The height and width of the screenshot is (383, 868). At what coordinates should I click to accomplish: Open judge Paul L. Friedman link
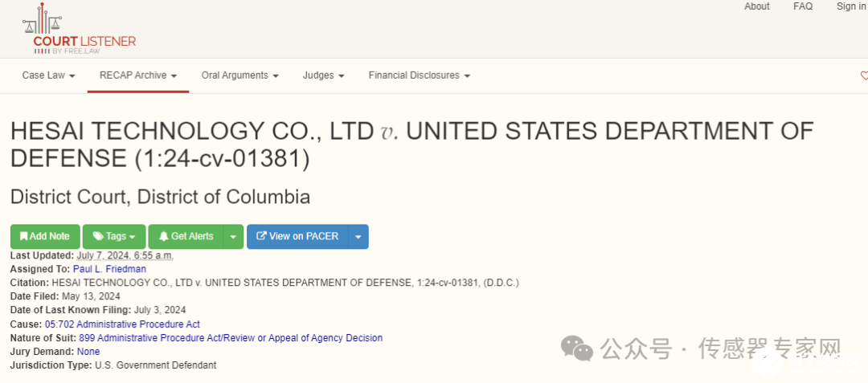pyautogui.click(x=109, y=269)
